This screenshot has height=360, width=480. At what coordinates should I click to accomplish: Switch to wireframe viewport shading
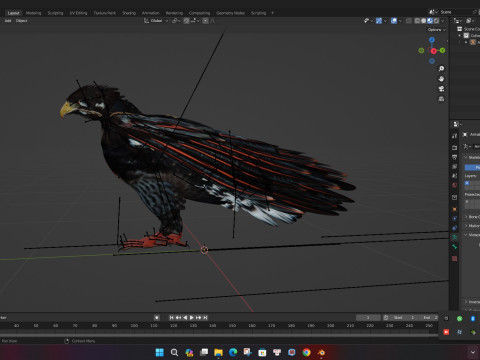click(417, 21)
